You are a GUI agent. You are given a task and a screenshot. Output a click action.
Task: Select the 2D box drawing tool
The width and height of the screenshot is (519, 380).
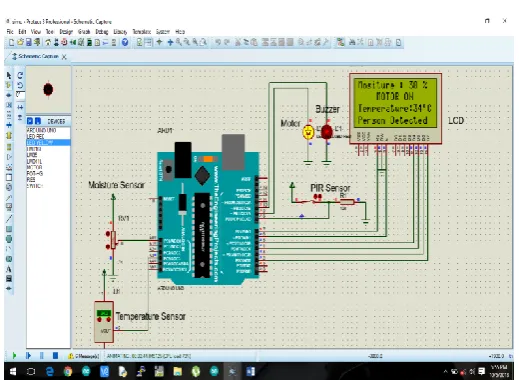pos(9,229)
